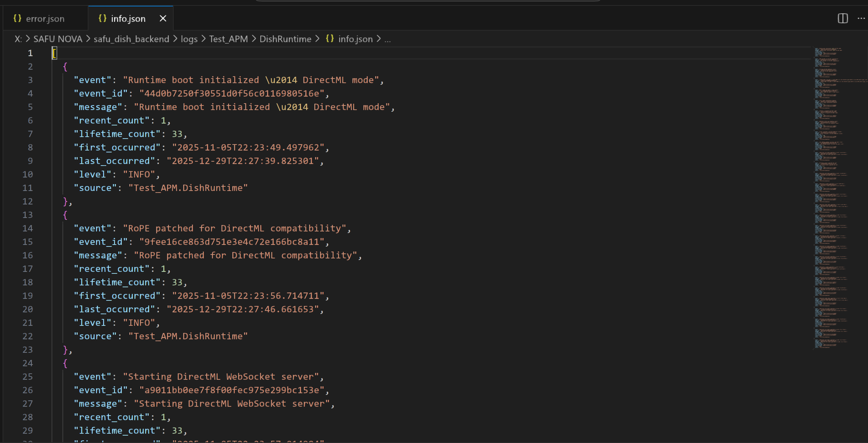Screen dimensions: 868x443
Task: Click the JSON braces icon in breadcrumb
Action: pyautogui.click(x=330, y=39)
